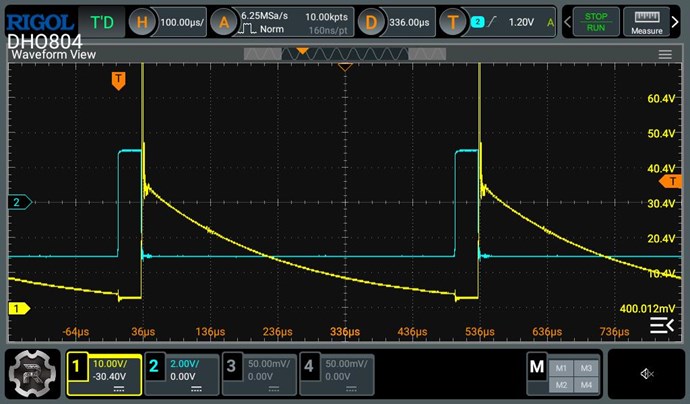Click the rising edge trigger slope icon
This screenshot has width=690, height=404.
click(492, 22)
